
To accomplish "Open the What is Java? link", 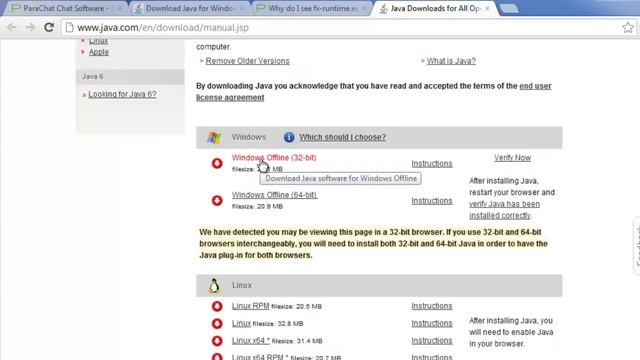I will coord(451,61).
